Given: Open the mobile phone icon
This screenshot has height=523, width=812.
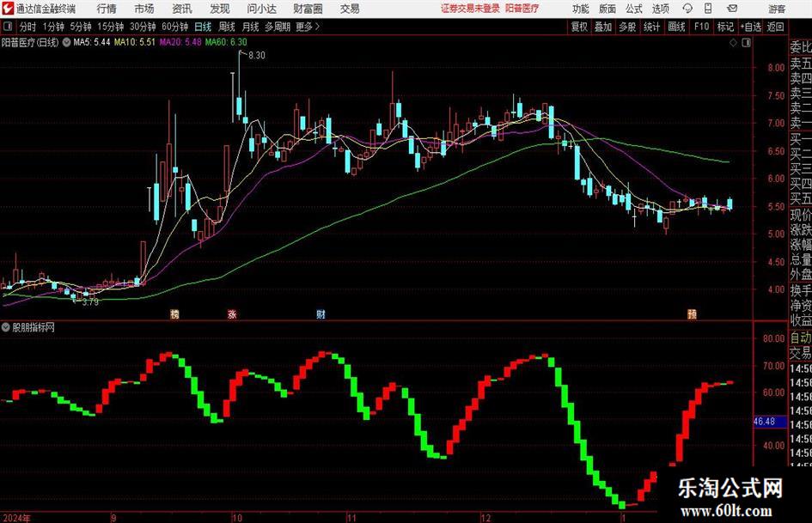Looking at the screenshot, I should coord(708,9).
